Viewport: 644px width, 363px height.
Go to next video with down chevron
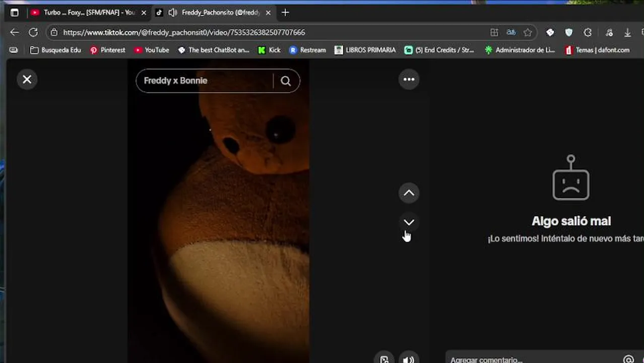click(x=409, y=222)
